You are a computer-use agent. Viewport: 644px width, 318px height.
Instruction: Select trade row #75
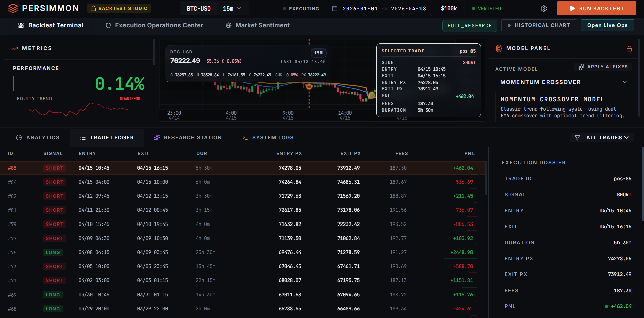[242, 252]
